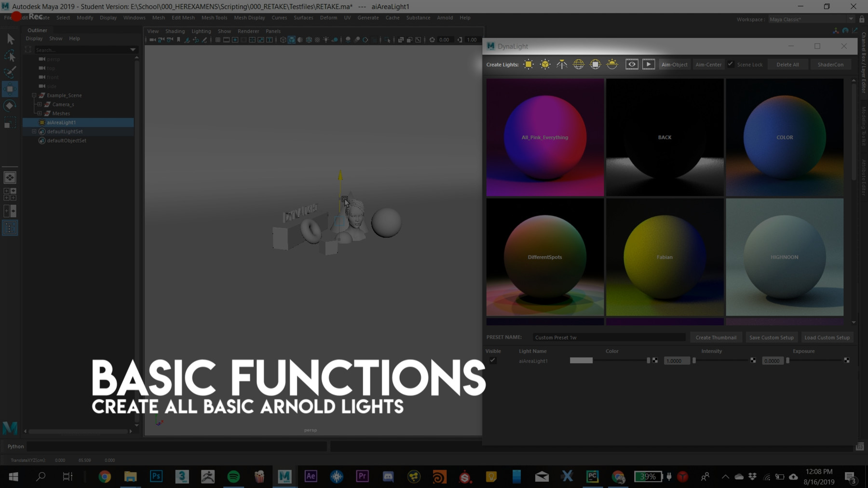Enable smooth shaded display in viewport toolbar
Screen dimensions: 868x488
pos(291,40)
